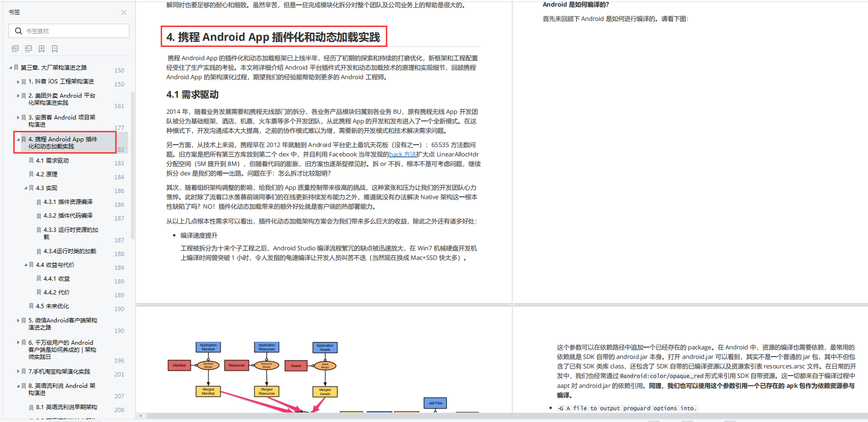
Task: Click the bookmarks panel vertical scrollbar thumb
Action: tap(133, 166)
